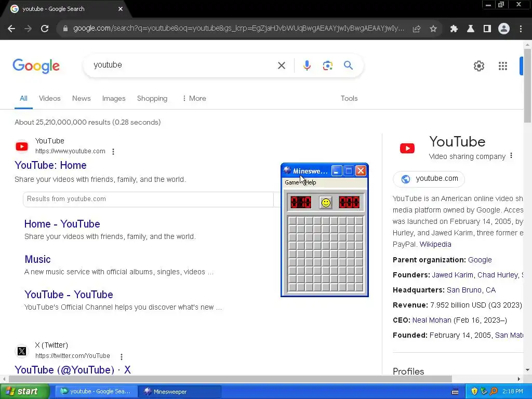Screen dimensions: 532x399
Task: Select the All results tab
Action: [x=23, y=98]
